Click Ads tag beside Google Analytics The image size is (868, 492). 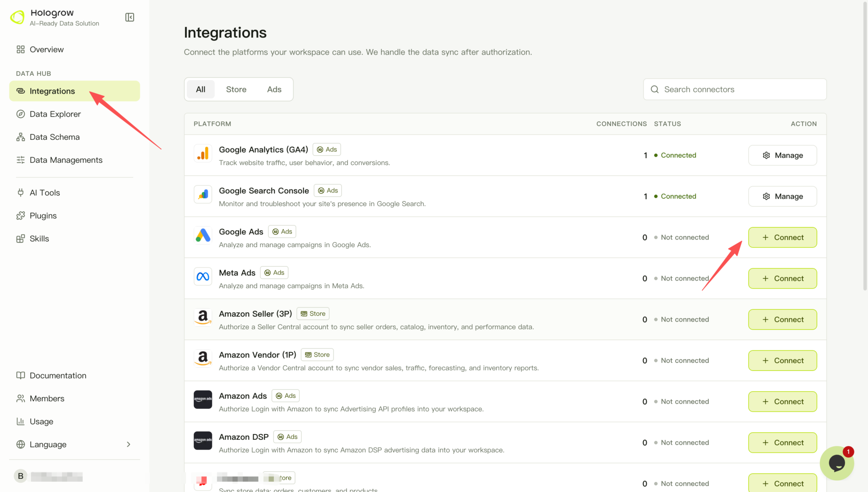coord(327,150)
